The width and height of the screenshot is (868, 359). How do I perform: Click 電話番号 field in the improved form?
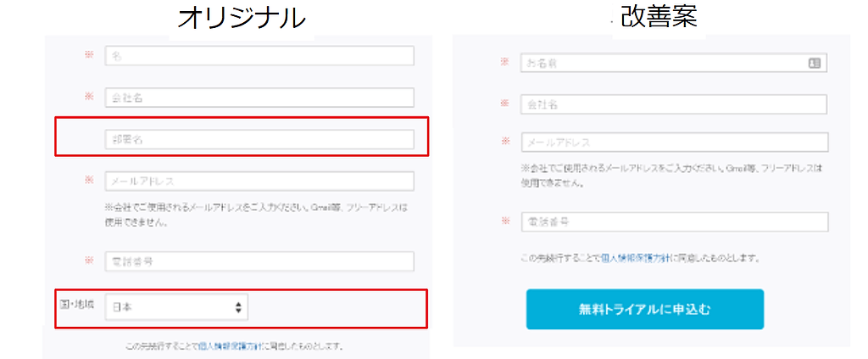[x=674, y=222]
